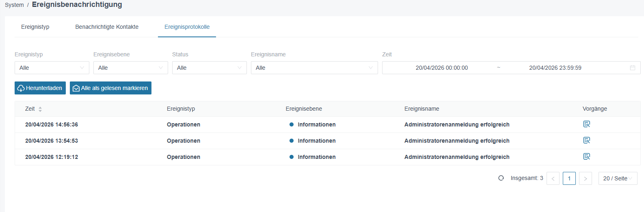Edit start time 20/04/2026 00:00:00
The height and width of the screenshot is (212, 644).
pyautogui.click(x=442, y=68)
